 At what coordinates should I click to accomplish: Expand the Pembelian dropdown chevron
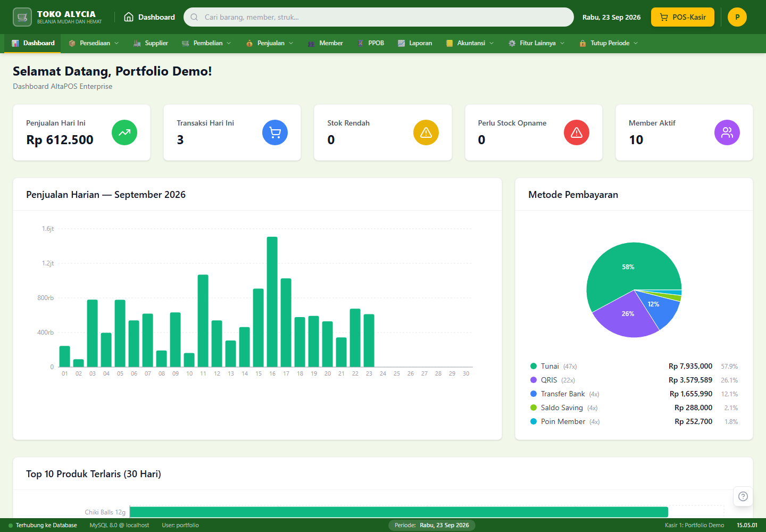click(x=229, y=43)
